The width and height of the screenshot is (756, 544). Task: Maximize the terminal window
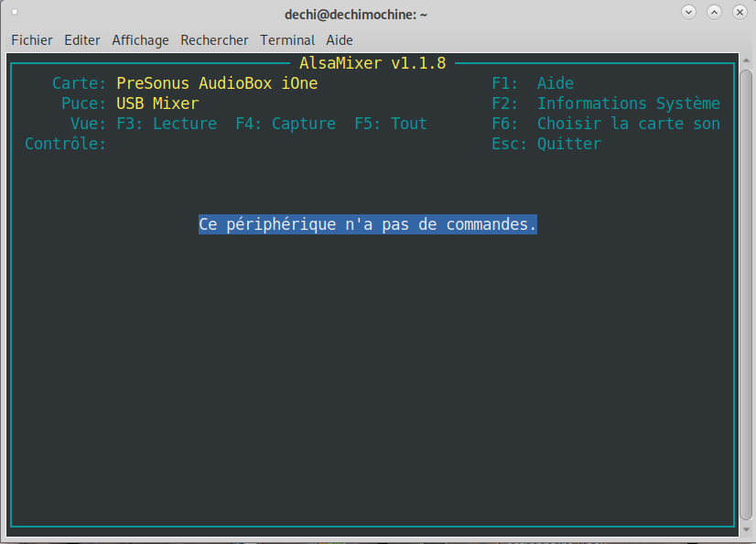pos(714,13)
